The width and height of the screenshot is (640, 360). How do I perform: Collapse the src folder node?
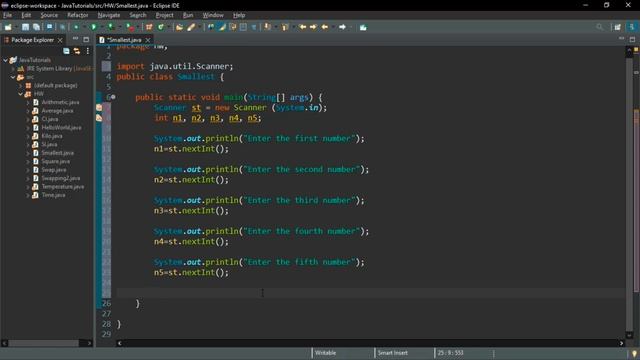[13, 77]
